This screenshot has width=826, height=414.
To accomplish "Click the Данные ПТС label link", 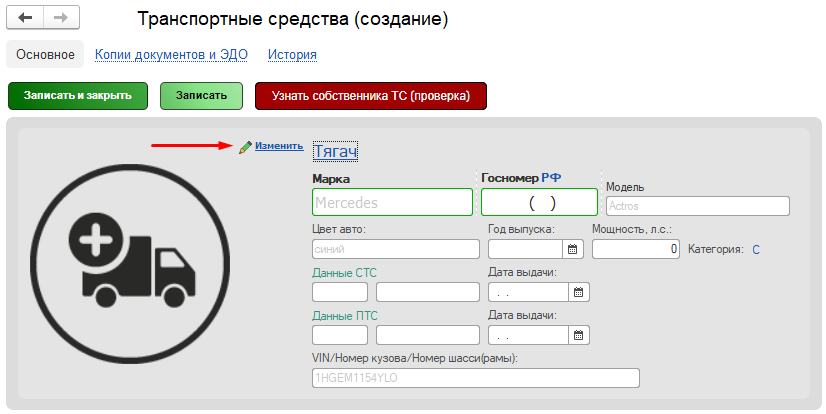I will [345, 316].
